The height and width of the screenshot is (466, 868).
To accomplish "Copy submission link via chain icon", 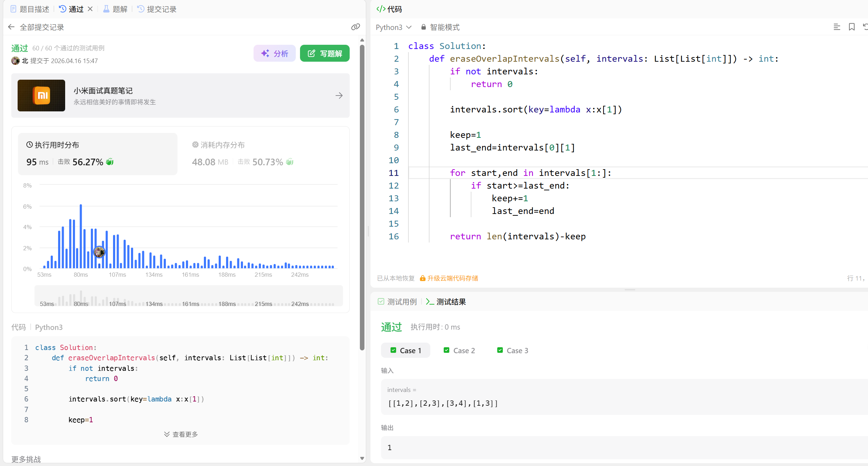I will tap(355, 27).
